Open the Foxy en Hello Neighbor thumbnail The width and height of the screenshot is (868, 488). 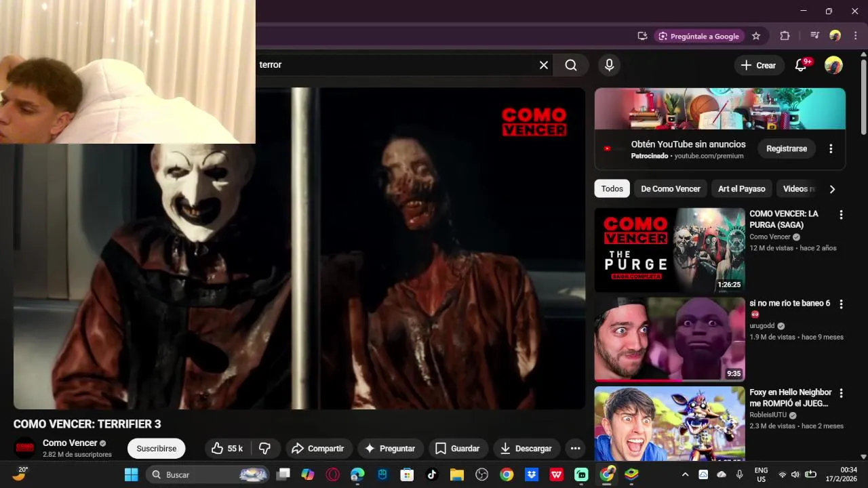(x=670, y=424)
